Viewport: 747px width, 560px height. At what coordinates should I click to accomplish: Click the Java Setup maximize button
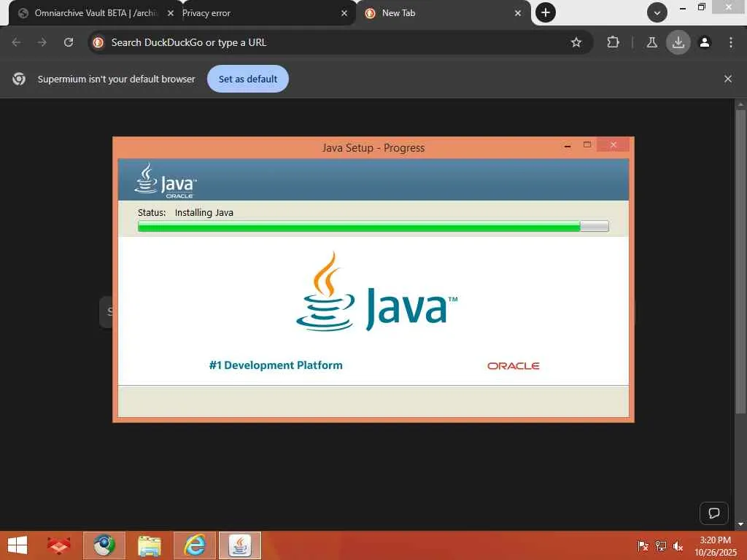click(x=587, y=145)
